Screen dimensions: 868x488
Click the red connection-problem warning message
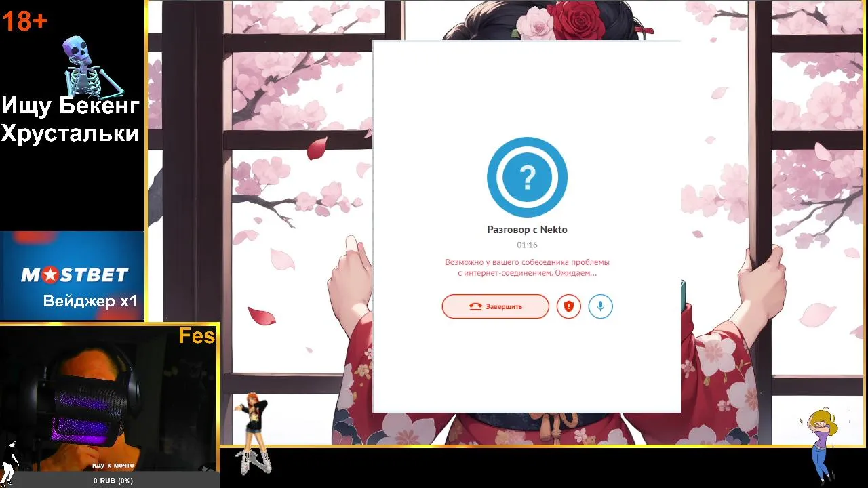[x=527, y=267]
